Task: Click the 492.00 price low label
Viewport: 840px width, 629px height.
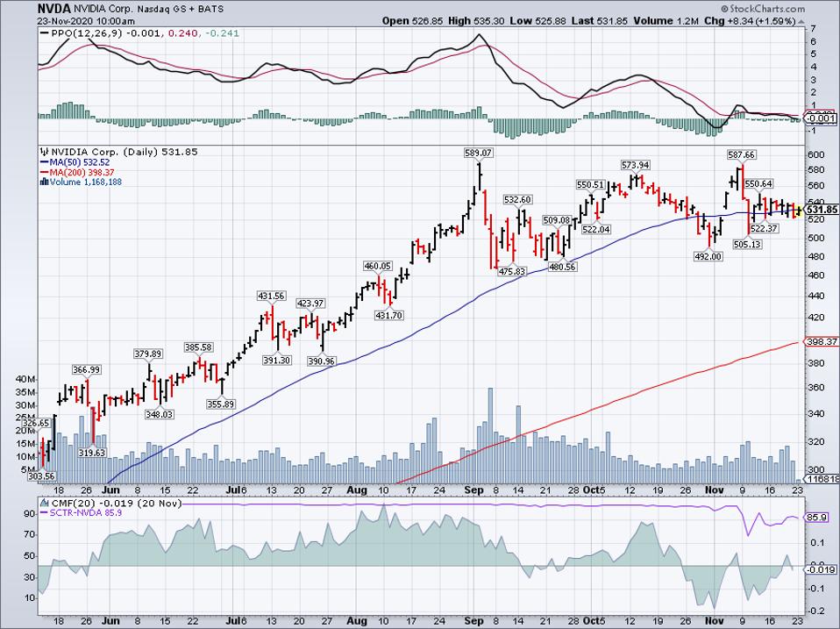Action: [708, 257]
